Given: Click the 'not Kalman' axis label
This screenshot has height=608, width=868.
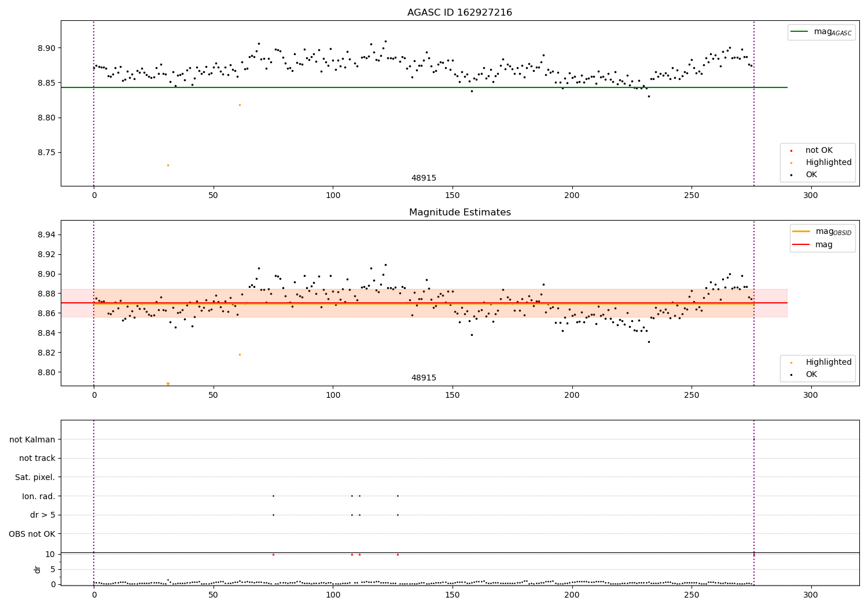Looking at the screenshot, I should point(32,440).
